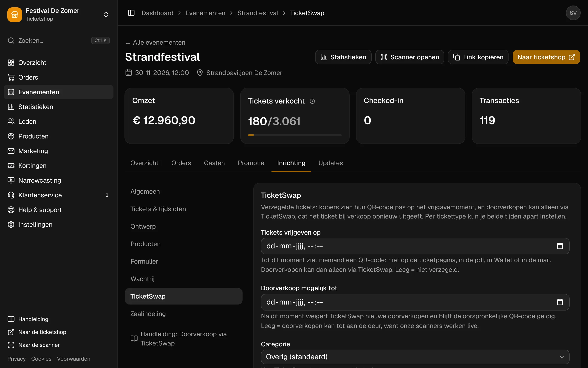Switch to the Updates tab
The image size is (588, 368).
(x=331, y=163)
